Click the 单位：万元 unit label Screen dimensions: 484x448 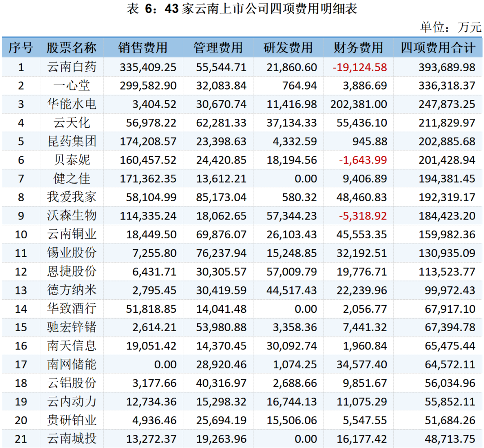(450, 27)
